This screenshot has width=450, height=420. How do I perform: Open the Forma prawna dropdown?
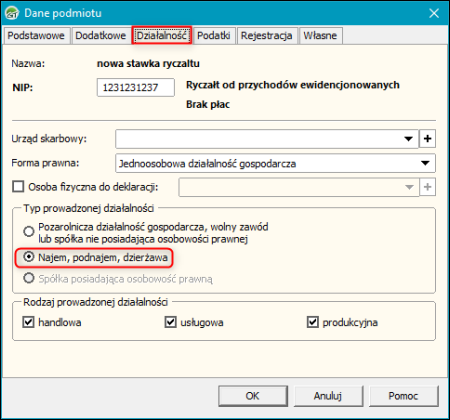point(425,163)
